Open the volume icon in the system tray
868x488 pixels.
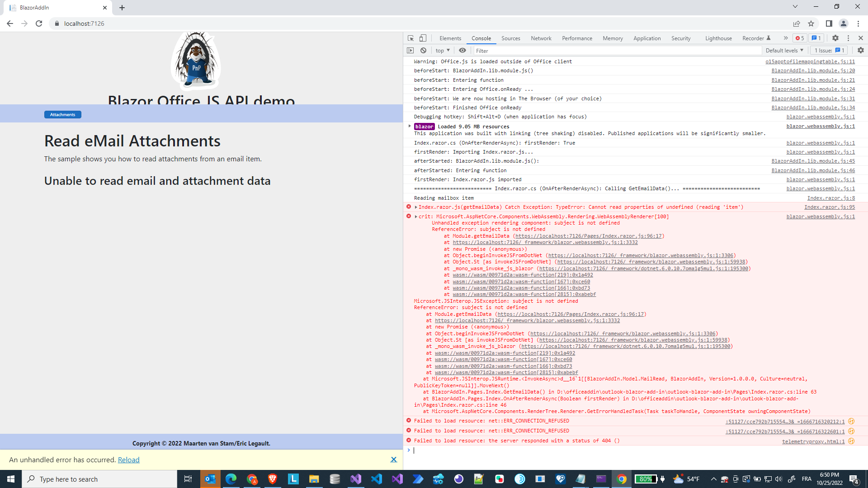(778, 479)
